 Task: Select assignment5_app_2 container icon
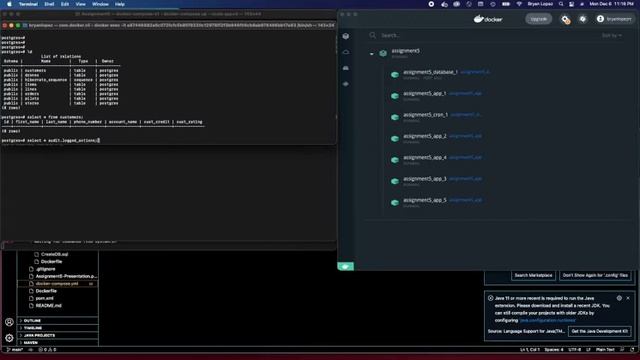coord(395,138)
